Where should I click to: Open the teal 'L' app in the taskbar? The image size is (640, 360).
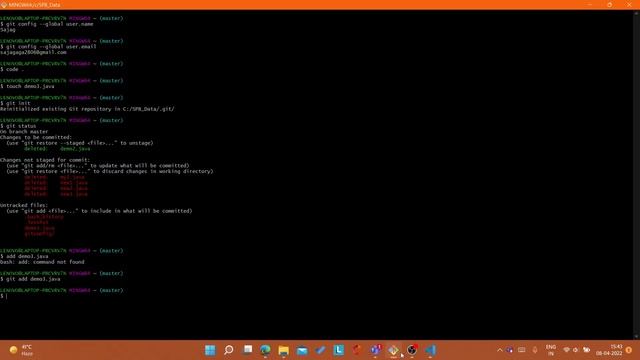(338, 350)
